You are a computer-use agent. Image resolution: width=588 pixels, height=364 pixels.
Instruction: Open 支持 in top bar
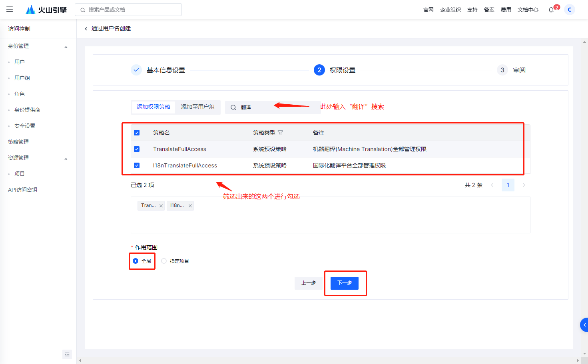coord(472,10)
